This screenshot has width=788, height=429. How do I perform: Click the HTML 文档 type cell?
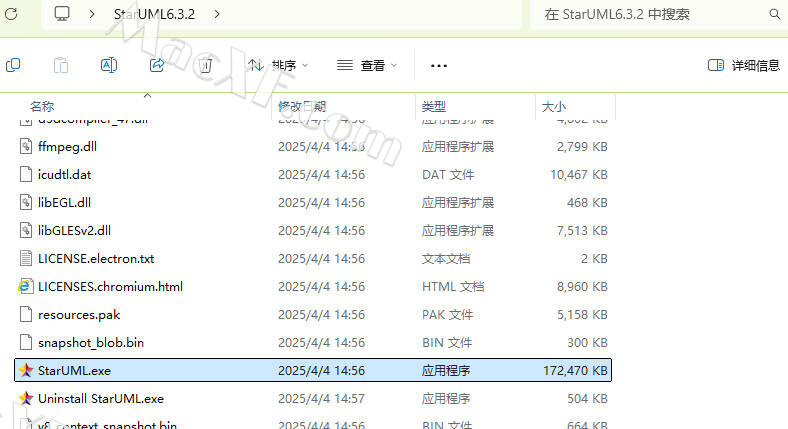pyautogui.click(x=453, y=287)
